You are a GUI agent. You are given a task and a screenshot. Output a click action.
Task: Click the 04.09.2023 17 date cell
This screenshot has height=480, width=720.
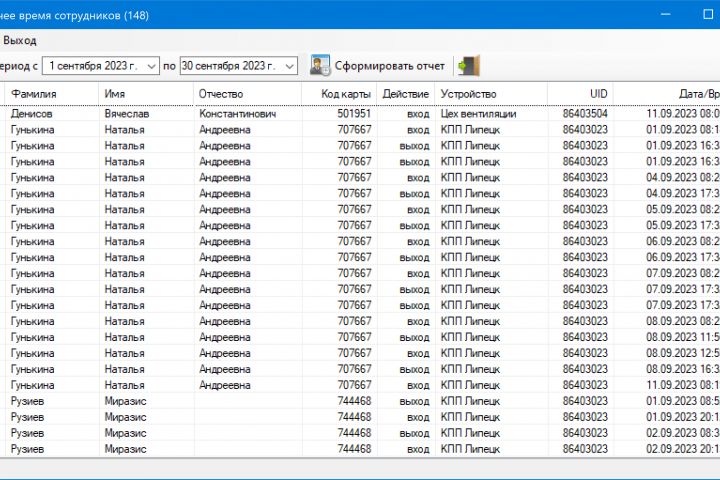point(683,193)
